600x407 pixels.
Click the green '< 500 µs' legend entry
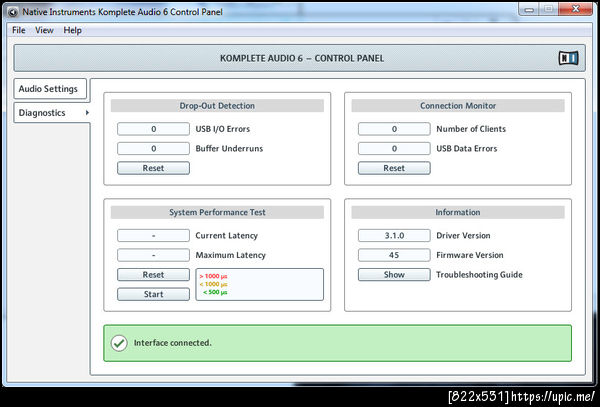(215, 292)
